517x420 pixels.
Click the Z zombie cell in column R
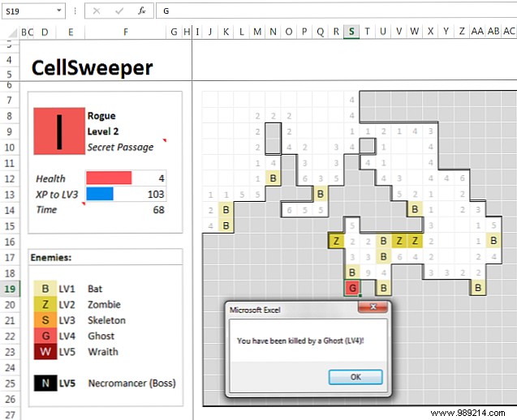336,241
